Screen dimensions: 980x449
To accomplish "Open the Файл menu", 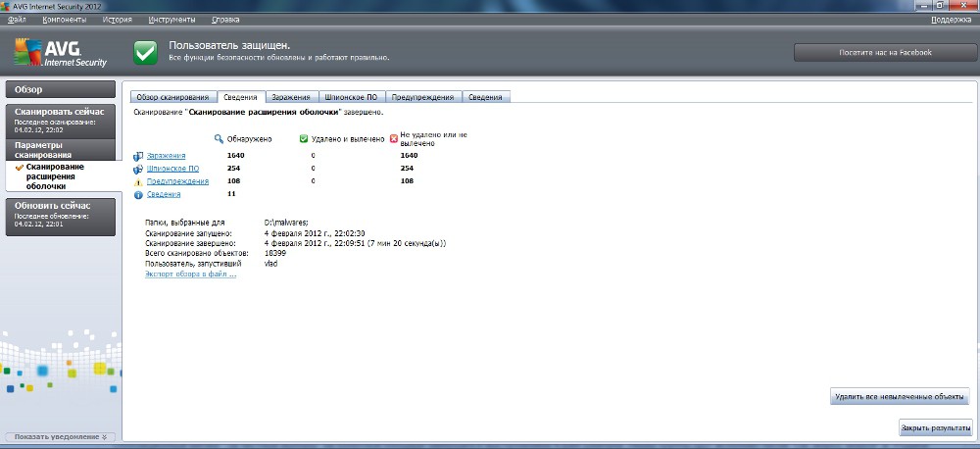I will 17,20.
